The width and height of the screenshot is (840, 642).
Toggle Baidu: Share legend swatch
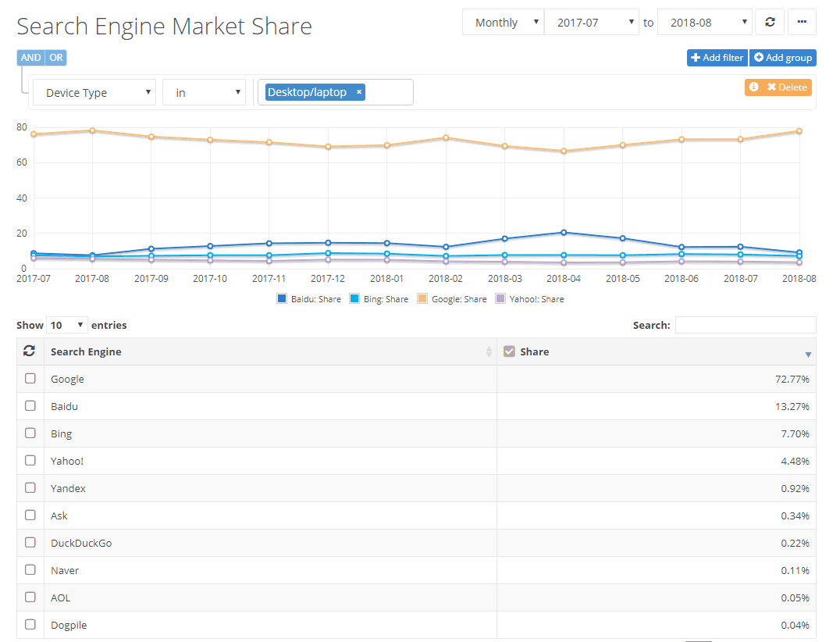[282, 298]
